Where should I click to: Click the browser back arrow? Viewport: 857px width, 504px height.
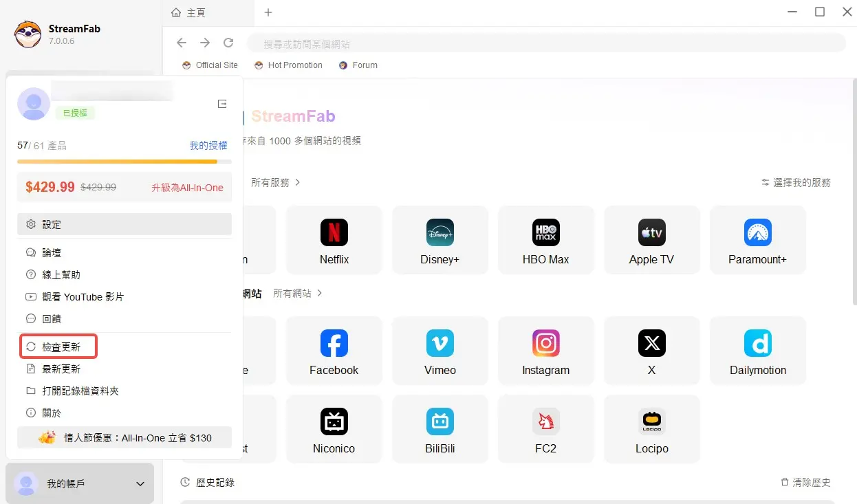tap(182, 43)
